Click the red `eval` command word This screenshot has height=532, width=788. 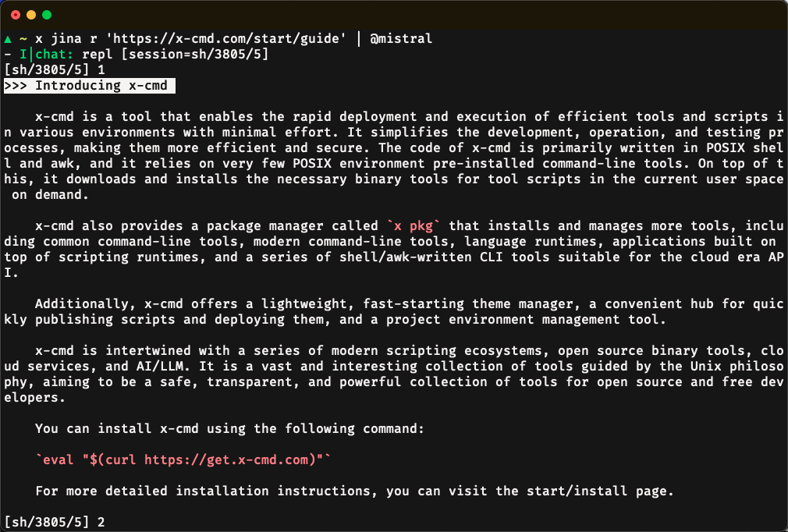(x=59, y=459)
